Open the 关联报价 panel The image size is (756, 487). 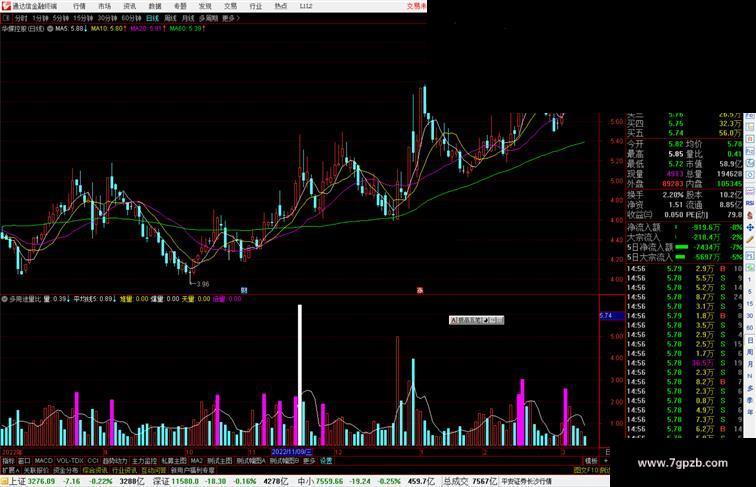pyautogui.click(x=36, y=470)
